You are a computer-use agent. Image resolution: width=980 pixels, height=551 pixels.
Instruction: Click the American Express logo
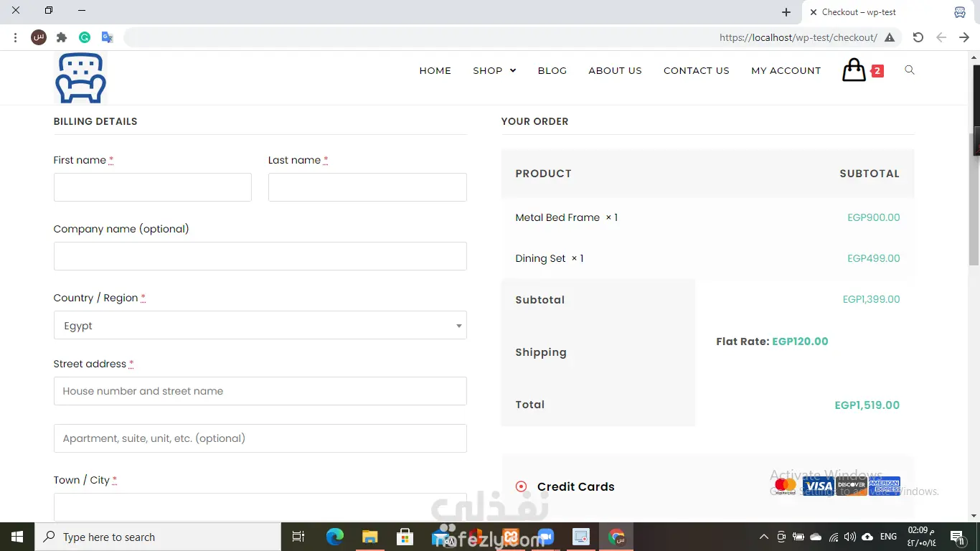[885, 486]
